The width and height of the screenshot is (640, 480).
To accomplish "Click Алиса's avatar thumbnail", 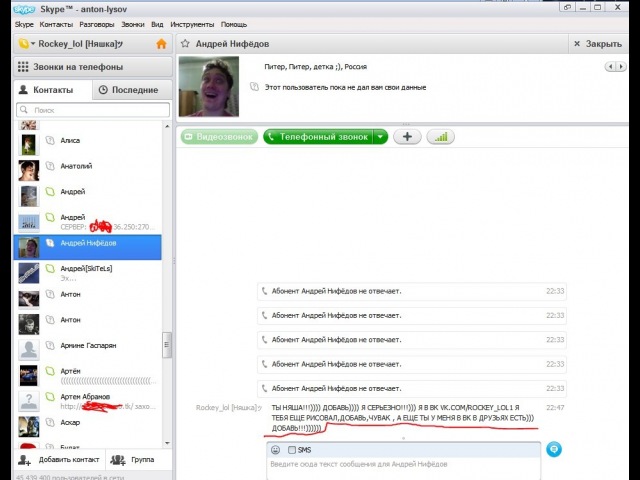I will click(x=29, y=145).
